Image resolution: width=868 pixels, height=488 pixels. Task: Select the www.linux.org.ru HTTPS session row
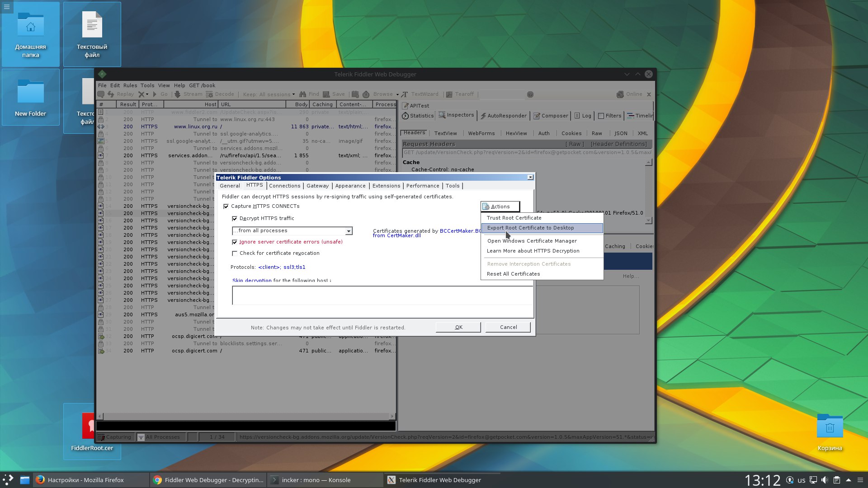pyautogui.click(x=246, y=127)
